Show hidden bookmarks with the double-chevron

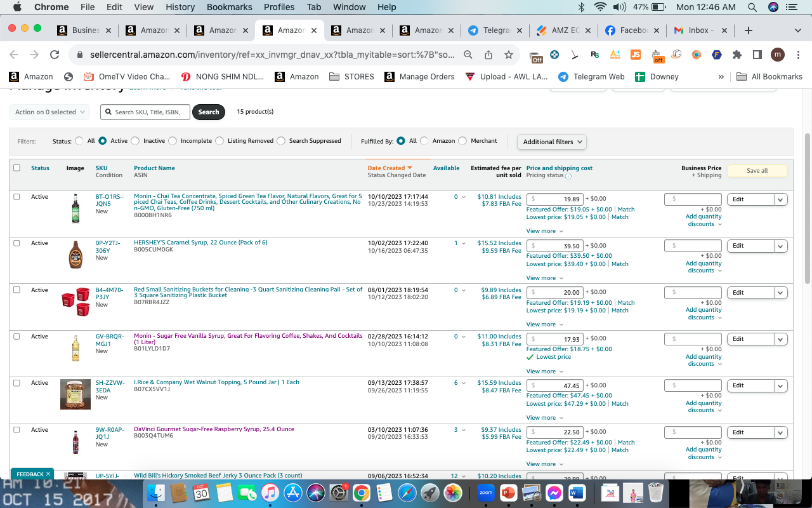pyautogui.click(x=721, y=77)
